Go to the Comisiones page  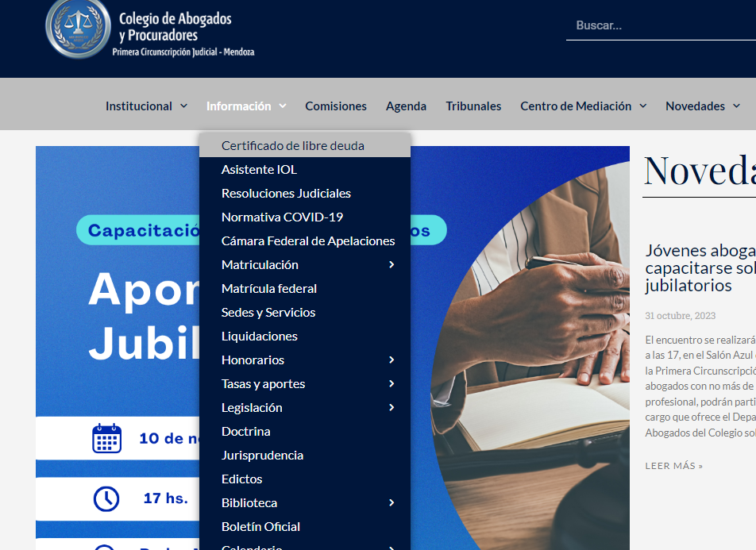pyautogui.click(x=336, y=106)
